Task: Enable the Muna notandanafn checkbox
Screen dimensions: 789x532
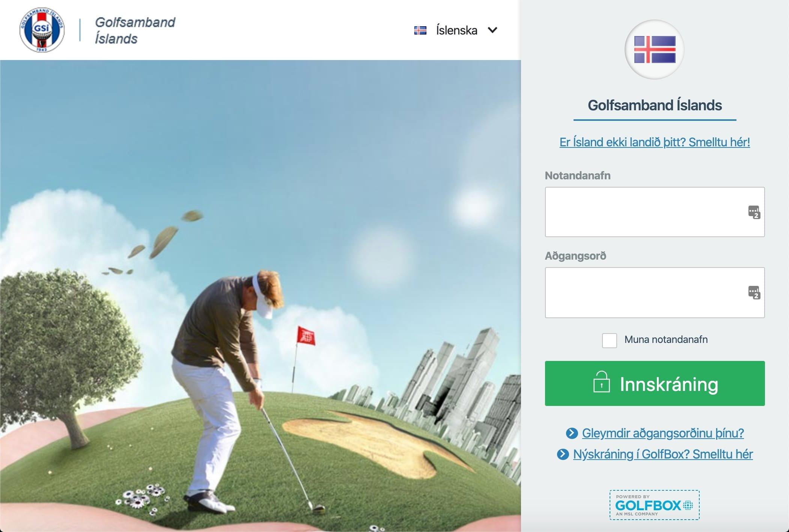Action: coord(609,340)
